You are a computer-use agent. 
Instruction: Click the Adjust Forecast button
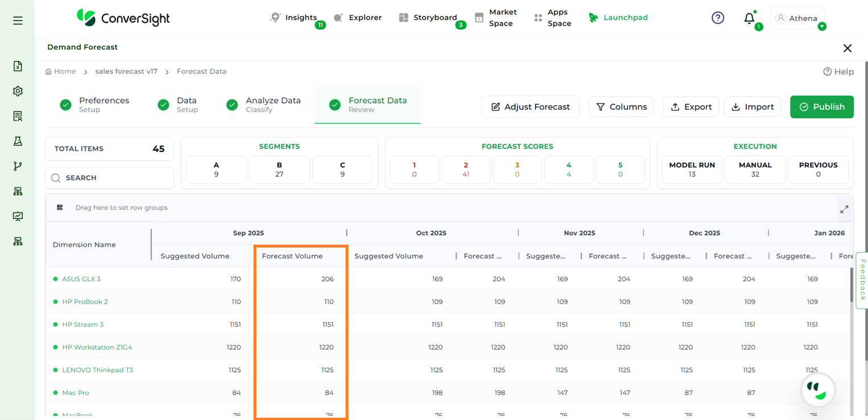530,107
